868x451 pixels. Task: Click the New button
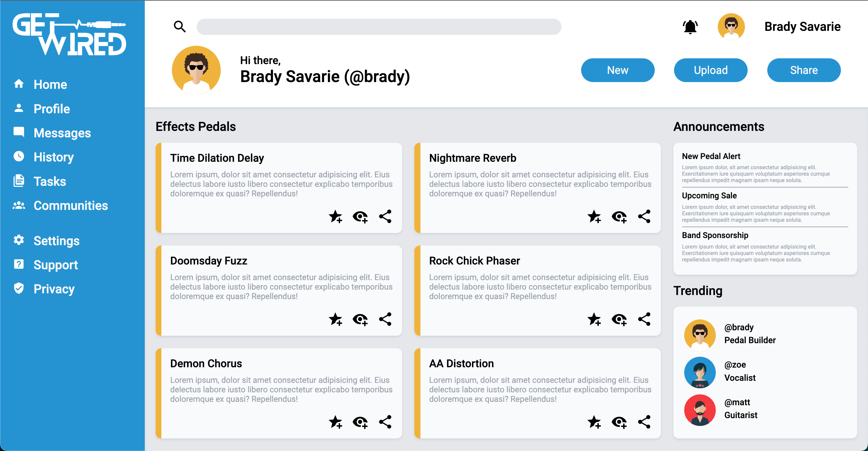tap(617, 70)
